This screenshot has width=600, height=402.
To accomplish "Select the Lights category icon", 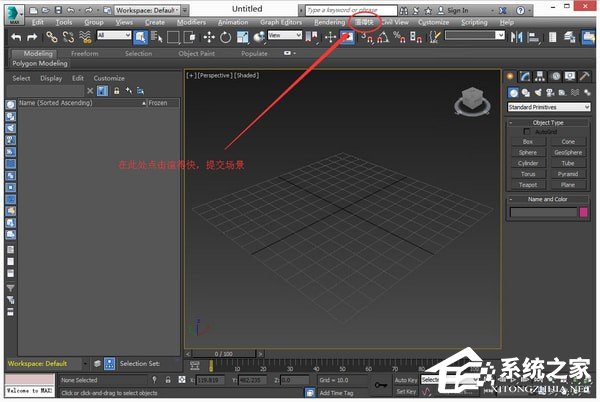I will pos(537,92).
